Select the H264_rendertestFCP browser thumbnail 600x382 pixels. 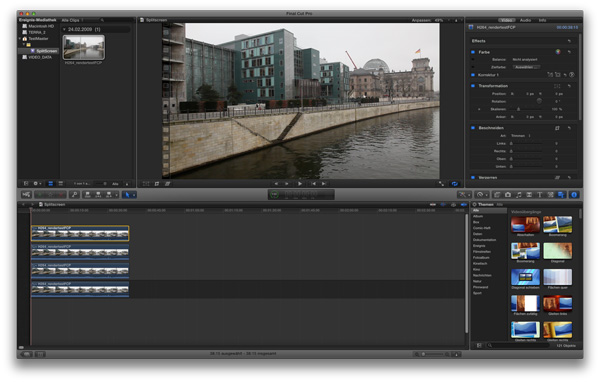84,47
